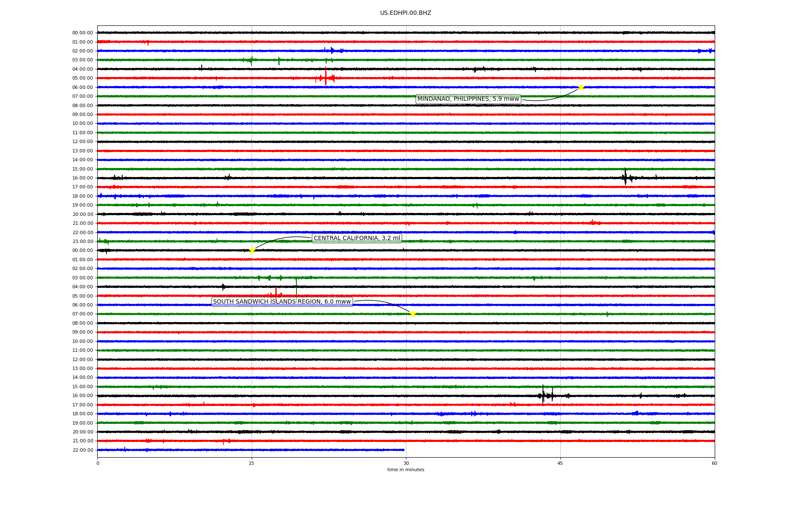Click the US.EDHPI.00.BHZ plot title
The height and width of the screenshot is (508, 812).
pyautogui.click(x=405, y=13)
